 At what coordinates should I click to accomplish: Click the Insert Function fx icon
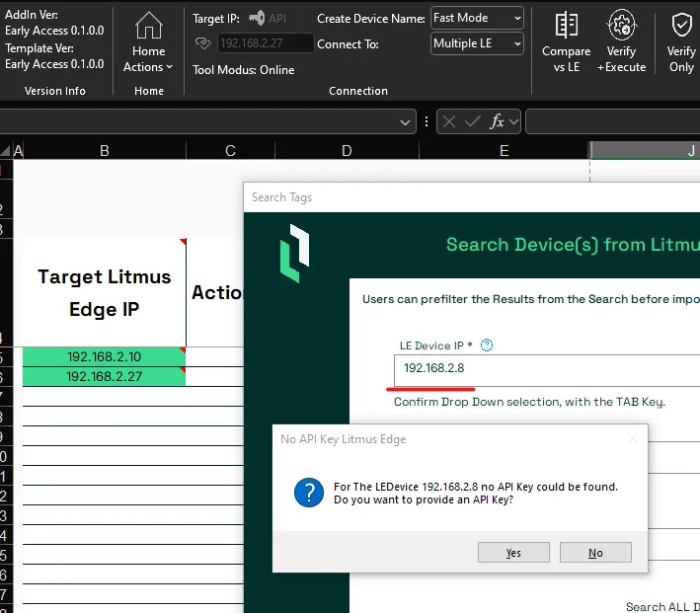(497, 121)
